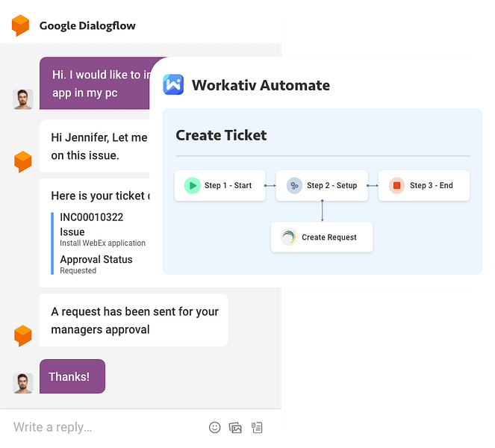Click the Create Request app icon
The image size is (495, 448).
[288, 237]
